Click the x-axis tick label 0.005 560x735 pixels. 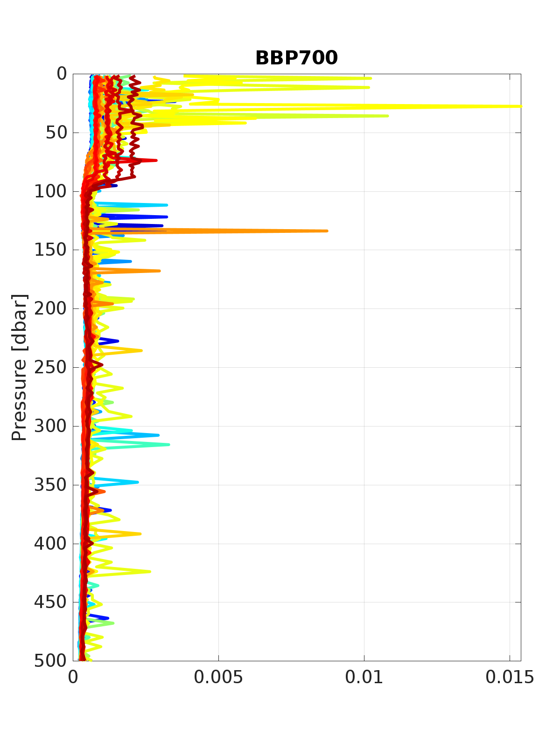pyautogui.click(x=218, y=678)
